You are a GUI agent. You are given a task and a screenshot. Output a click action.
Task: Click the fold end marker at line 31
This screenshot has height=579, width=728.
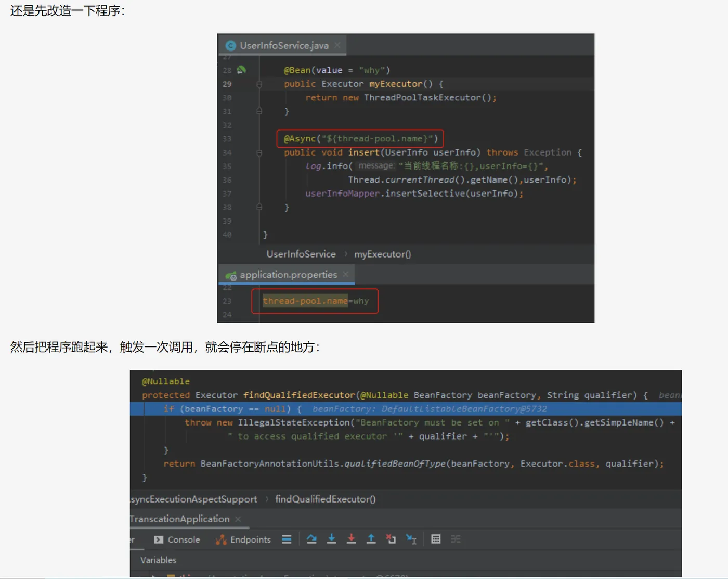(x=259, y=111)
